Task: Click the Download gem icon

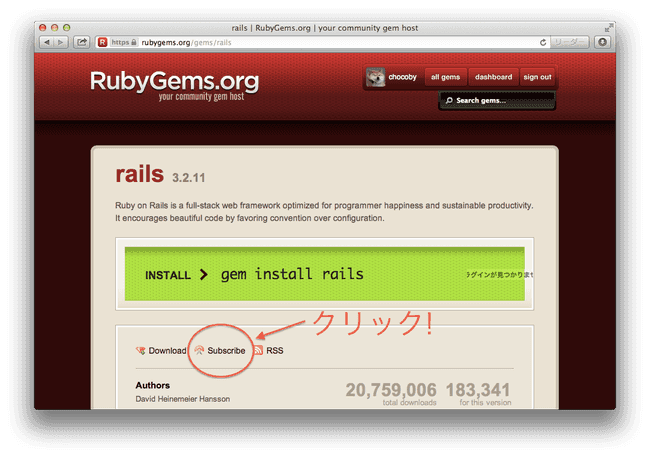Action: [x=140, y=351]
